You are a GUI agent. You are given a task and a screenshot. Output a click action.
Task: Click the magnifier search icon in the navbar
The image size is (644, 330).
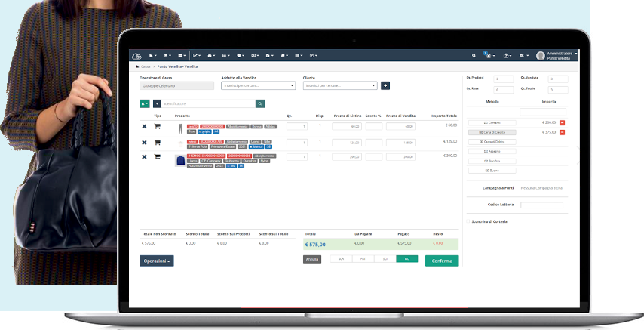coord(474,56)
